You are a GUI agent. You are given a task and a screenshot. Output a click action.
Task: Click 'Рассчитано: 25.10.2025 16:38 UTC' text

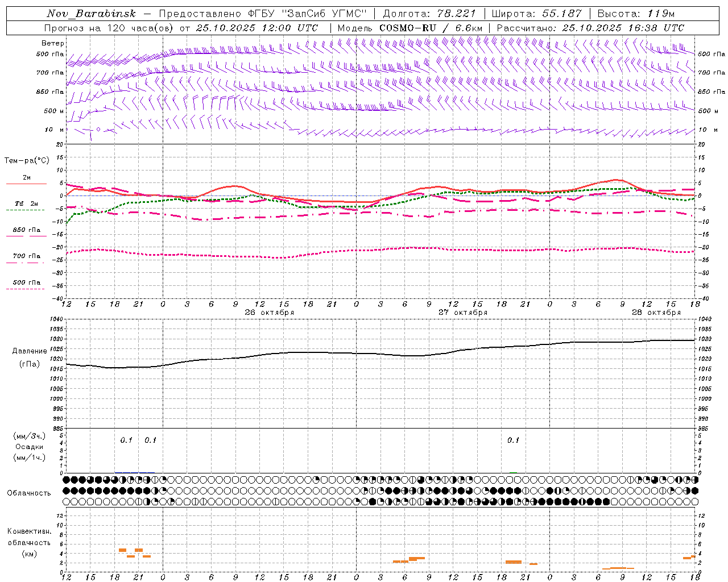click(590, 28)
